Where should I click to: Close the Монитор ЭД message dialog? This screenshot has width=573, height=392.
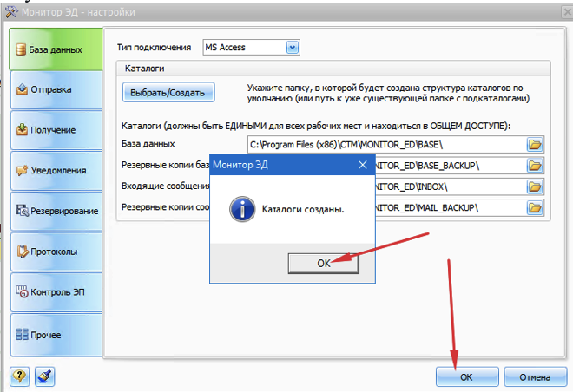[x=361, y=164]
